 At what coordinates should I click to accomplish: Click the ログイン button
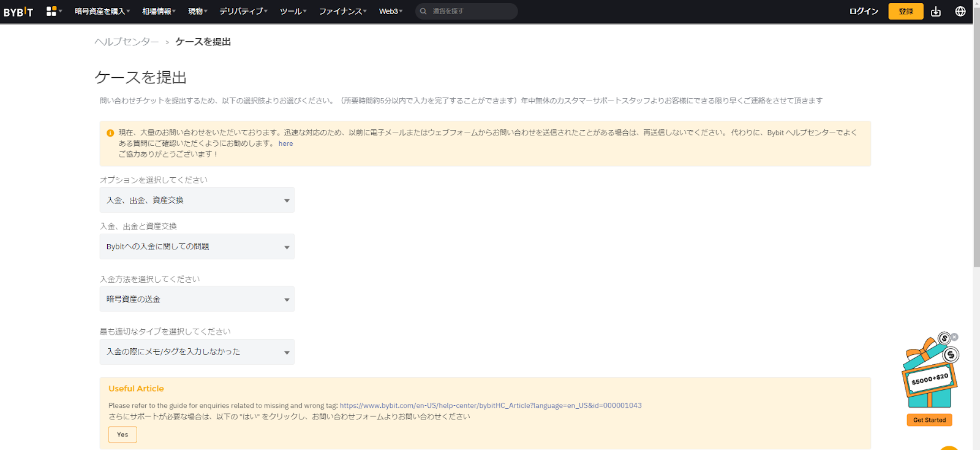(864, 12)
